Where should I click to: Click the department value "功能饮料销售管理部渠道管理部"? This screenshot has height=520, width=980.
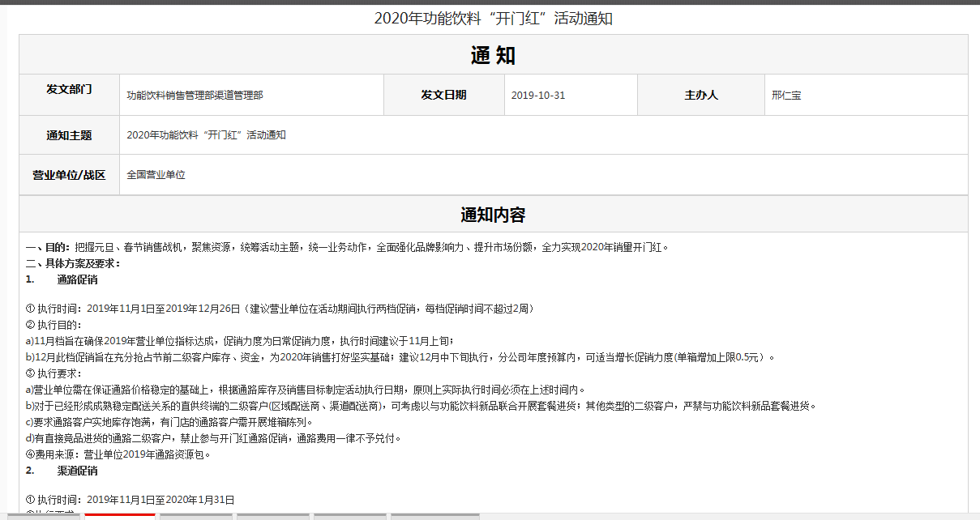(195, 96)
